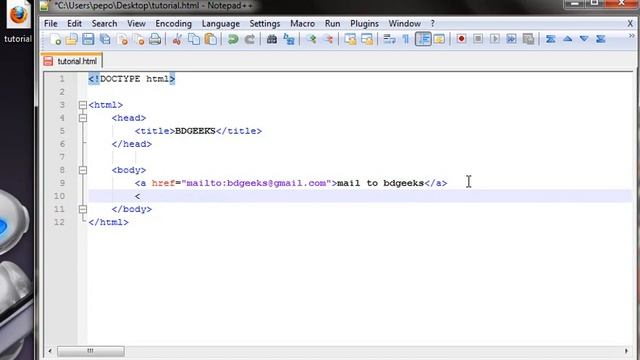Open the Window menu
The height and width of the screenshot is (360, 640).
pyautogui.click(x=404, y=24)
